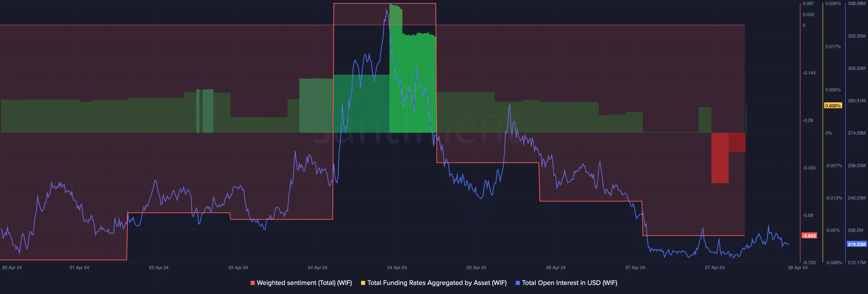Click the -0.007% funding rate axis value
Viewport: 868px width, 294px height.
pyautogui.click(x=834, y=165)
